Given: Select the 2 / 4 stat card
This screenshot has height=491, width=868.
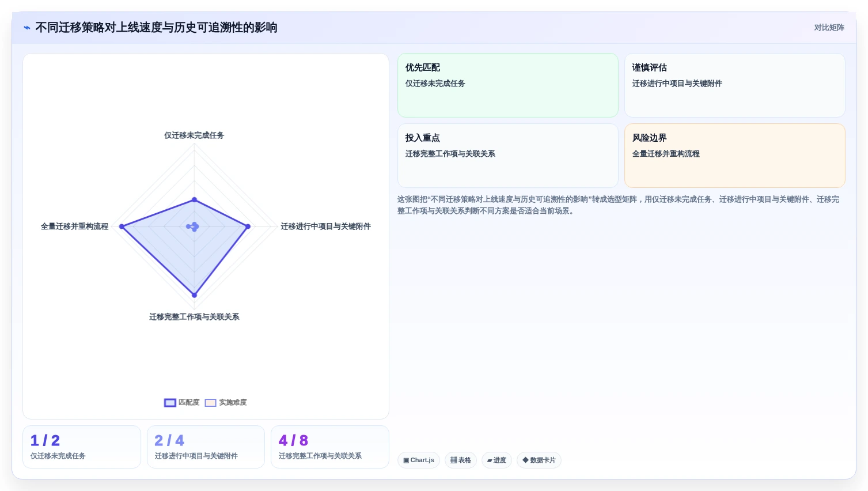Looking at the screenshot, I should tap(206, 447).
